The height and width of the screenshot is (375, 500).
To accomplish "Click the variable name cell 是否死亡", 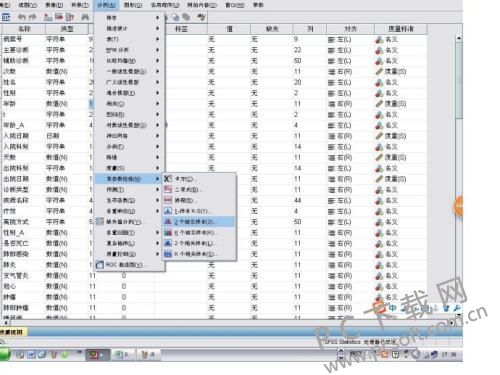I will 24,243.
